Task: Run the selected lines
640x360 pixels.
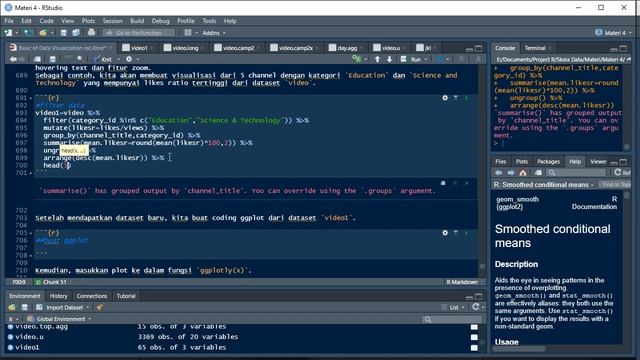Action: (412, 60)
